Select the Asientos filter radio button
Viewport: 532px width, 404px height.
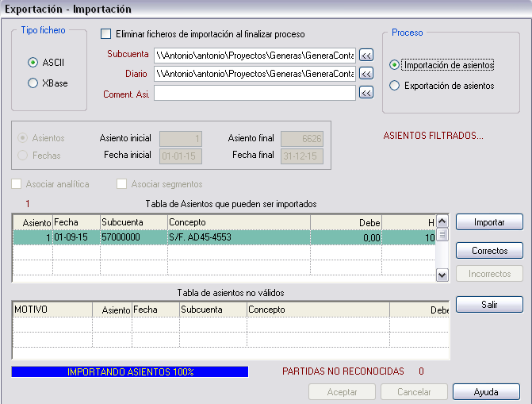(x=23, y=138)
